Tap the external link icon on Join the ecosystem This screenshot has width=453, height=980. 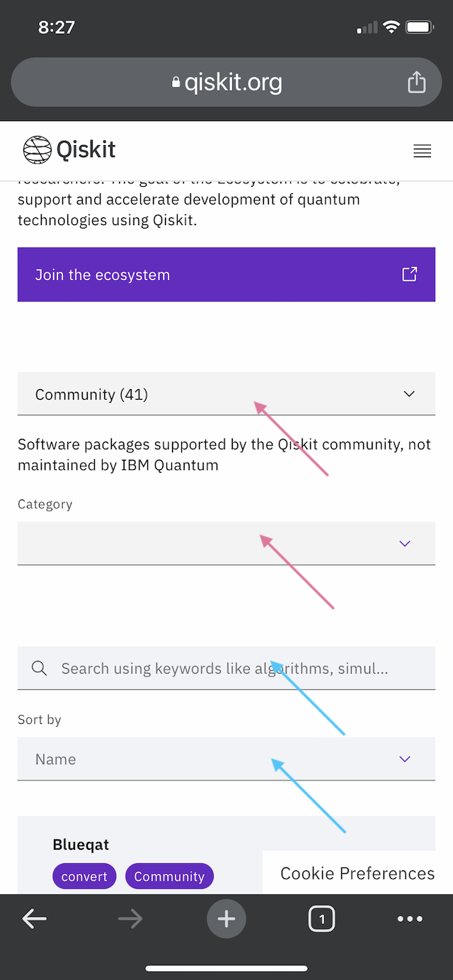pos(409,274)
